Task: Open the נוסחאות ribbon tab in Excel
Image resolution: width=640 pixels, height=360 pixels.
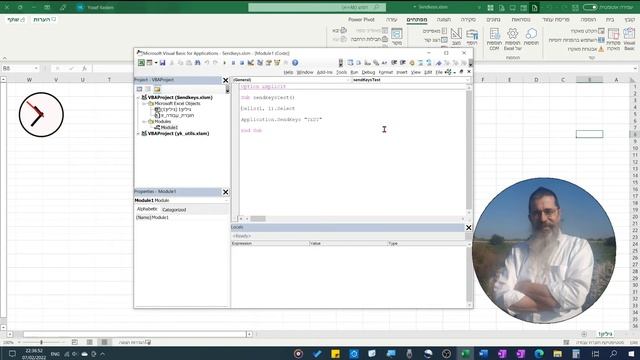Action: (521, 20)
